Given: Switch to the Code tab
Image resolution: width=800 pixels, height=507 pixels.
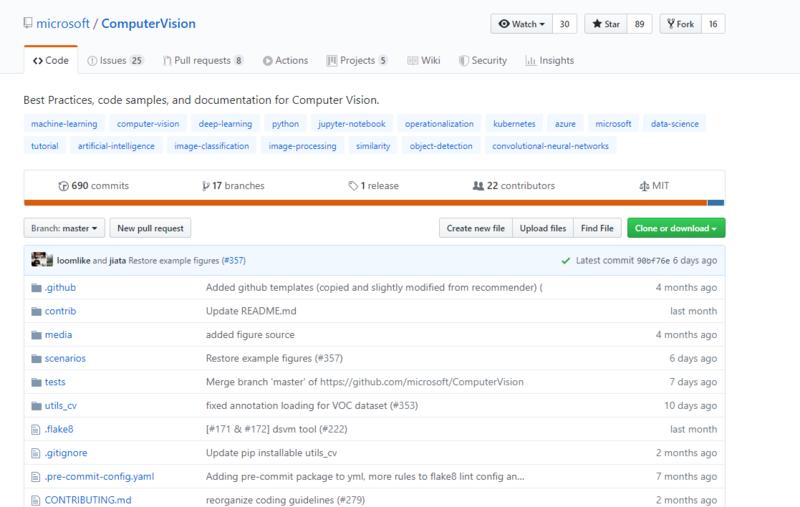Looking at the screenshot, I should (51, 60).
